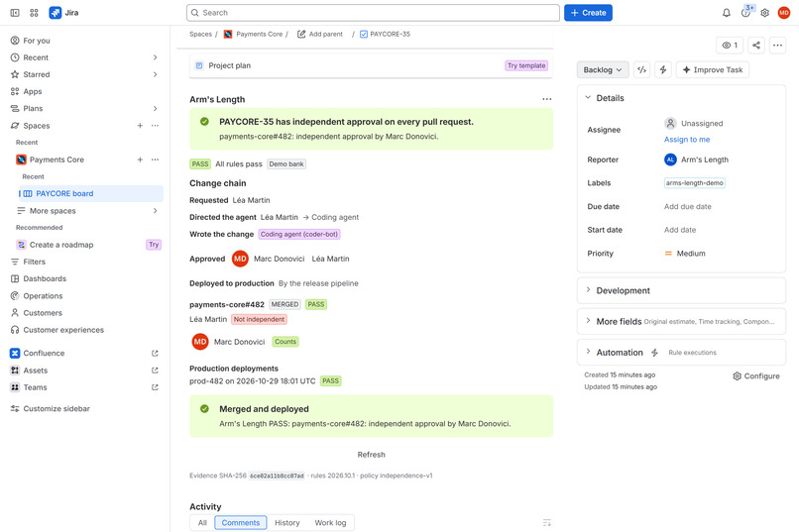Click the arms-length-demo label
Image resolution: width=799 pixels, height=532 pixels.
(694, 182)
